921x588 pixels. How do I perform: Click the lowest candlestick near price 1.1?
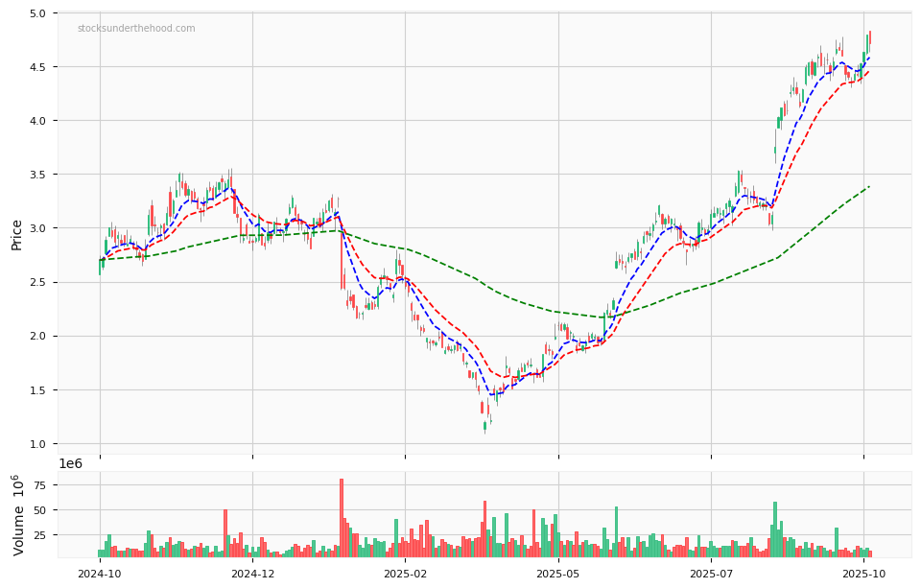[484, 425]
